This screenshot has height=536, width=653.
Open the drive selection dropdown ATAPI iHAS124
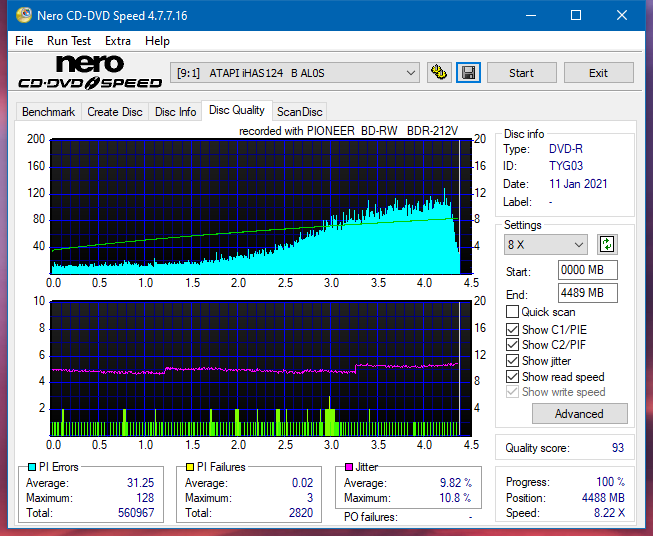(x=294, y=73)
